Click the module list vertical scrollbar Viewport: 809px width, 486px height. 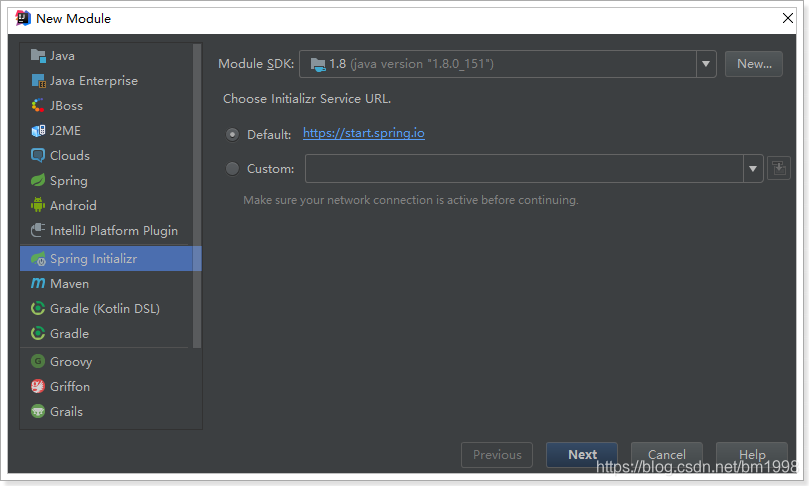pos(197,196)
